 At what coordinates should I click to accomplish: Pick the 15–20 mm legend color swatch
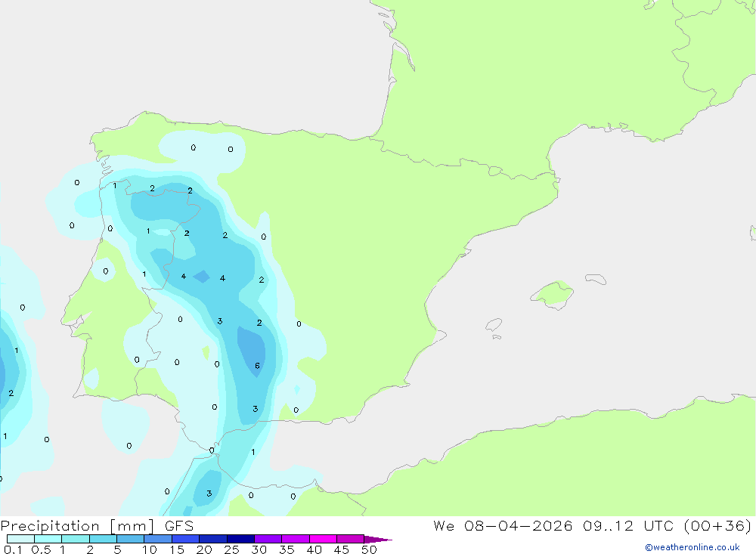tap(186, 539)
